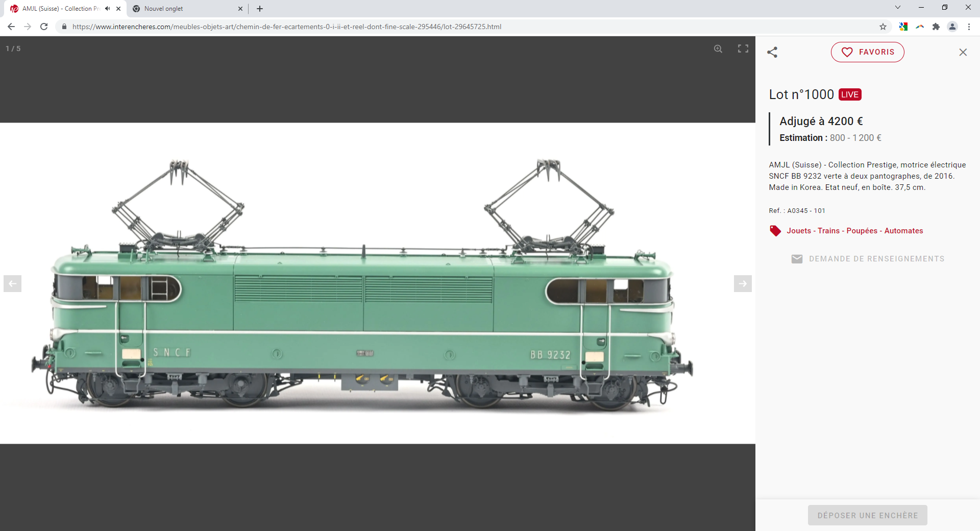Go to next lot photo
Screen dimensions: 980x531
click(743, 284)
